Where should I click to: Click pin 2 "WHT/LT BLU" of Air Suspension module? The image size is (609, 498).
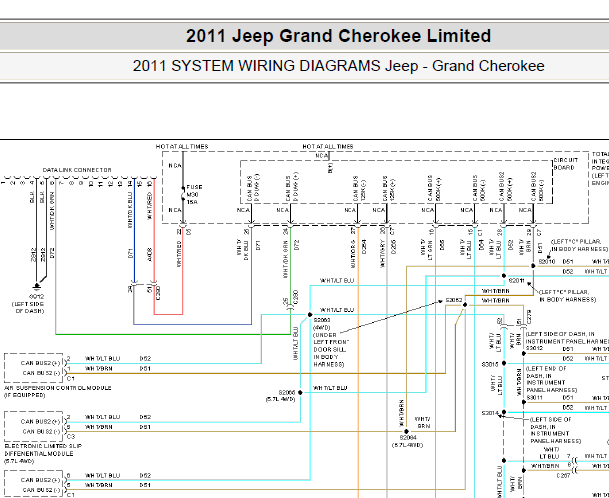pyautogui.click(x=103, y=358)
